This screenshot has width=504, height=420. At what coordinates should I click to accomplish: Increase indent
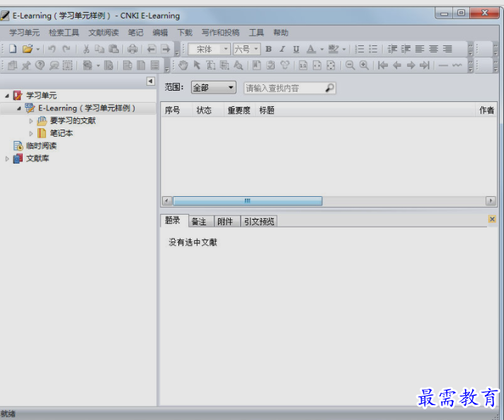(x=406, y=49)
